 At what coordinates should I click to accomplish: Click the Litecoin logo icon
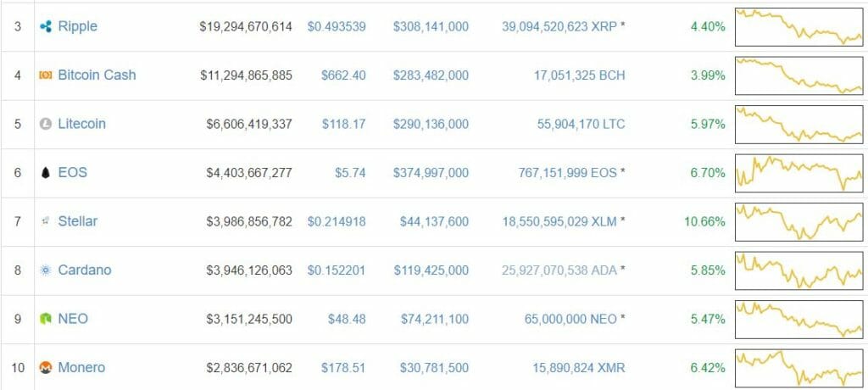point(46,124)
